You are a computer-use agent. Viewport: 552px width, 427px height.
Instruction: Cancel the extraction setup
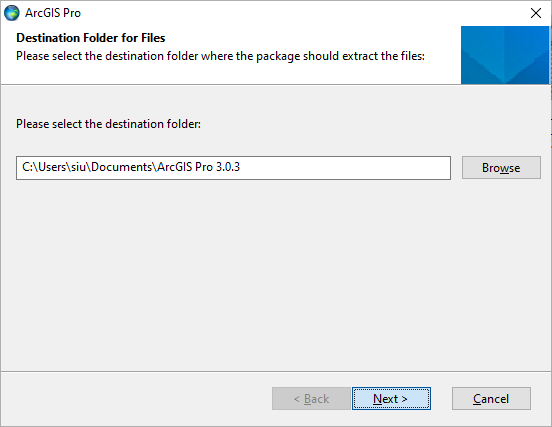coord(491,398)
